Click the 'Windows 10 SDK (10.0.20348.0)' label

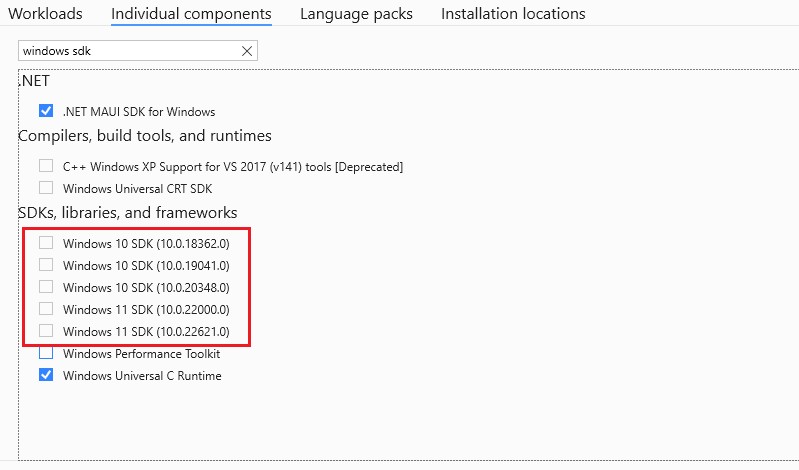(x=146, y=288)
